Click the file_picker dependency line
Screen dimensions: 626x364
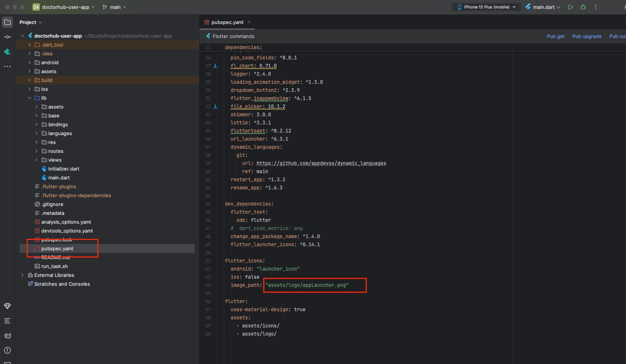(258, 106)
